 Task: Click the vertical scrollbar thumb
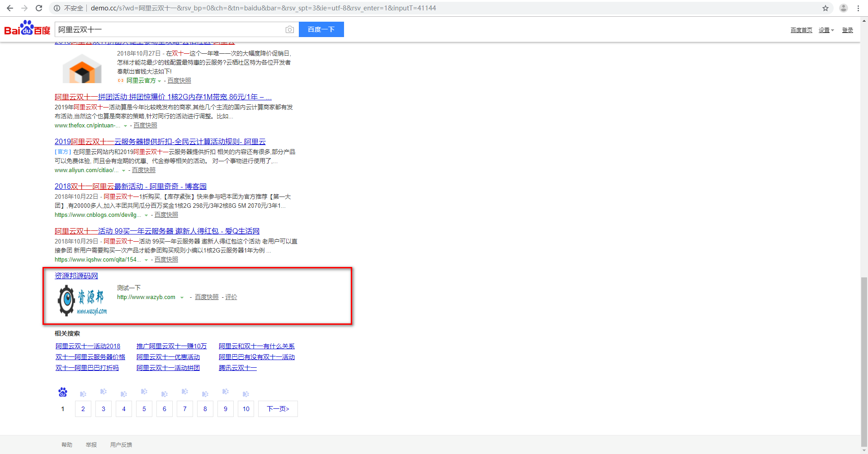(x=864, y=361)
